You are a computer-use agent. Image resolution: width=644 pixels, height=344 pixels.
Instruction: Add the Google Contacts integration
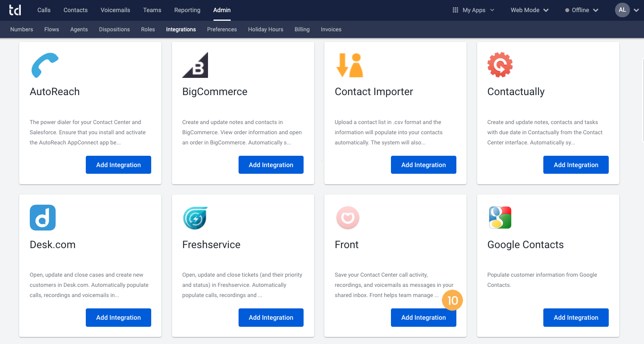coord(576,317)
